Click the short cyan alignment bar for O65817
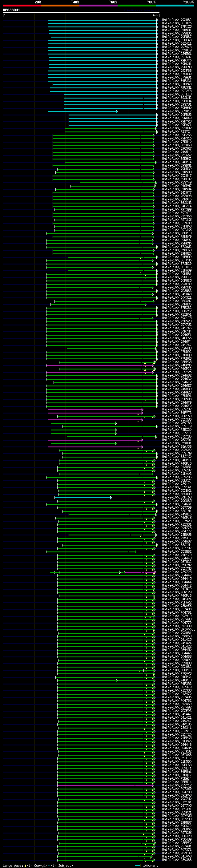 click(x=83, y=111)
